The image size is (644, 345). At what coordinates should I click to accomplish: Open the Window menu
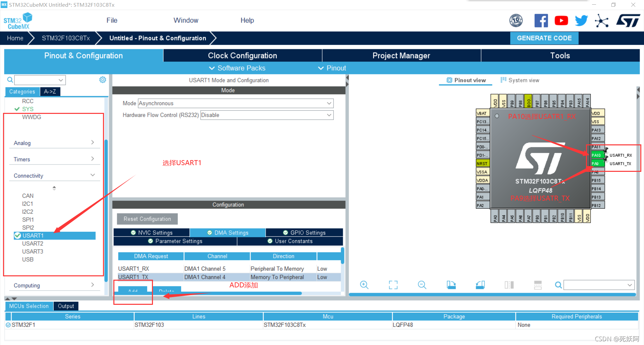coord(186,20)
